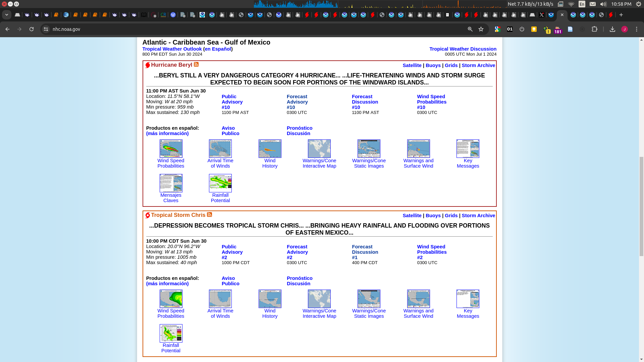Click the RSS feed icon next to Tropical Storm Chris
The width and height of the screenshot is (644, 362).
point(209,215)
